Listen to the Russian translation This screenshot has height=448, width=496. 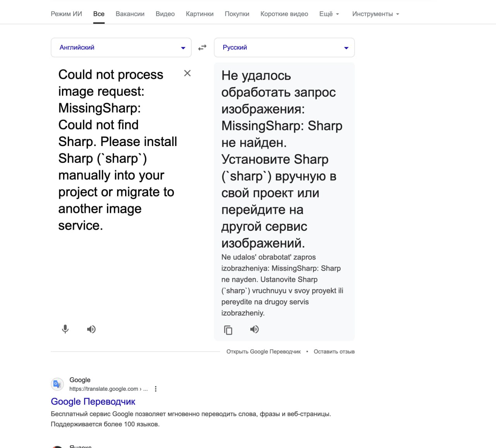click(254, 329)
